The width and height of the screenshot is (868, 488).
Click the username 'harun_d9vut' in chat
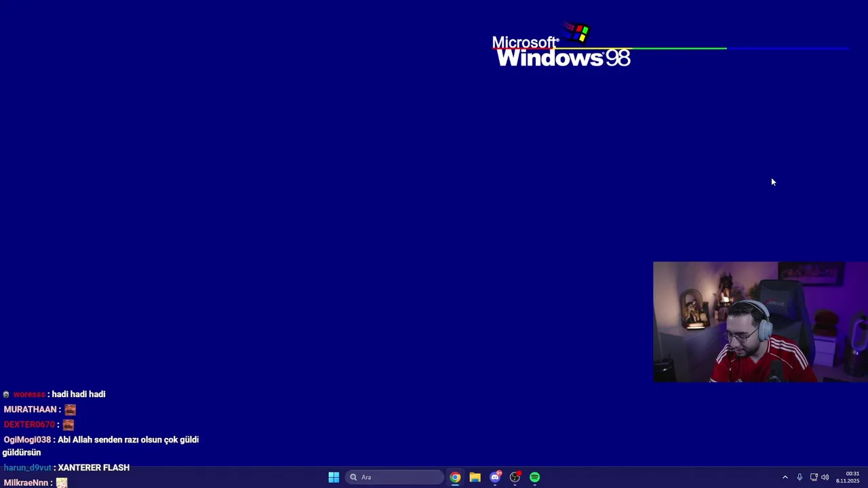pos(28,468)
